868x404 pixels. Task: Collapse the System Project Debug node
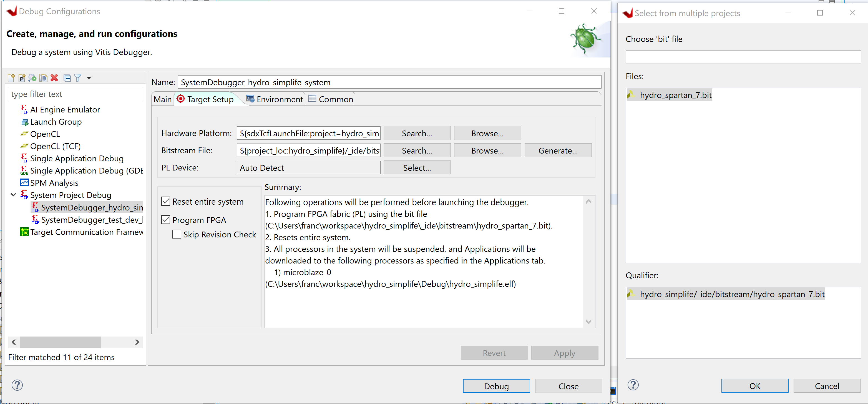click(14, 195)
